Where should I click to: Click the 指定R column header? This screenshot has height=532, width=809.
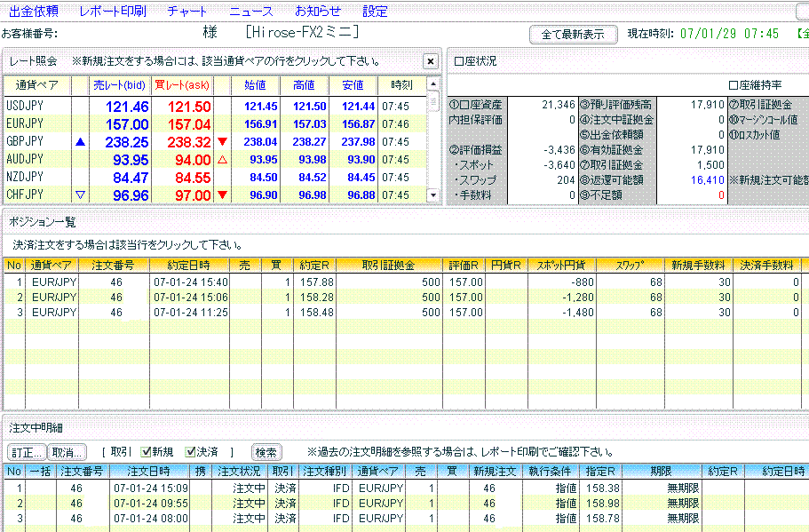tap(600, 471)
